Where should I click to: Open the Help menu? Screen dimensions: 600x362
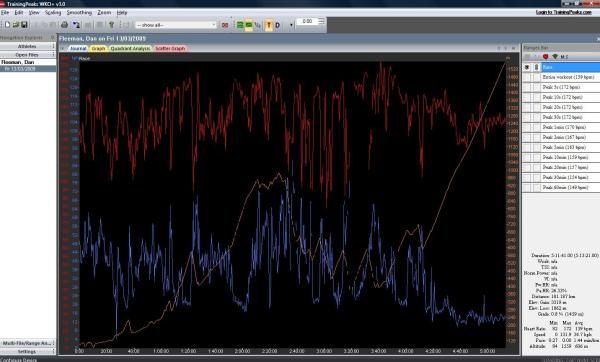(122, 13)
